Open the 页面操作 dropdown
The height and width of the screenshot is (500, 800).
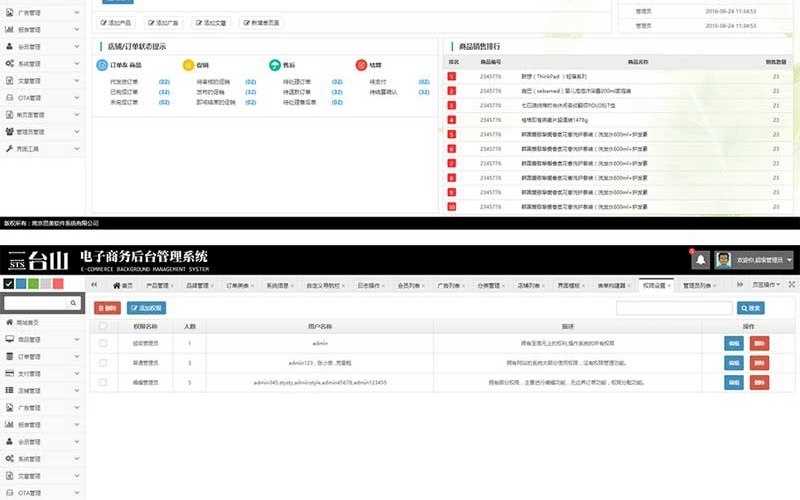pyautogui.click(x=766, y=285)
